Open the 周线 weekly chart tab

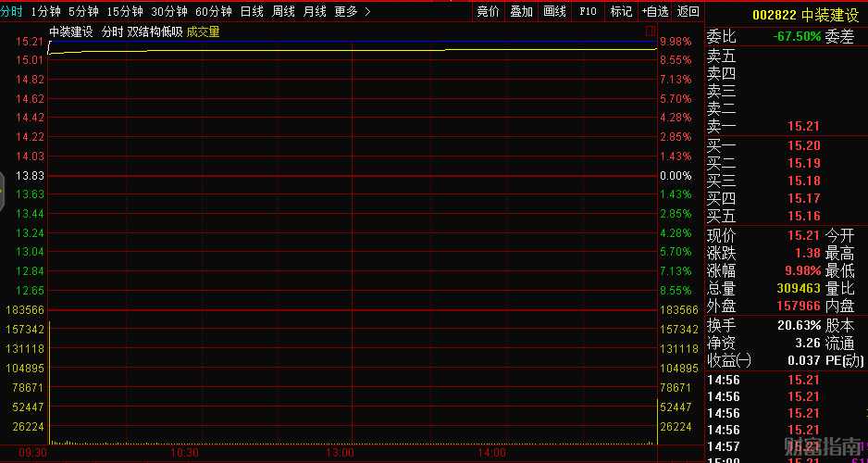(x=283, y=11)
